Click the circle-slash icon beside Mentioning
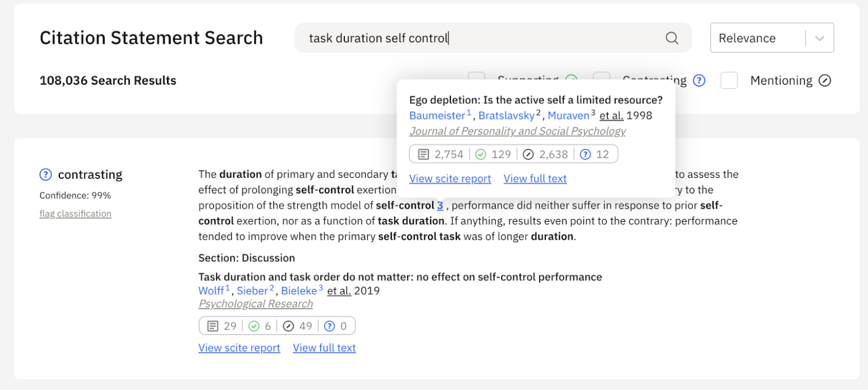The image size is (868, 390). [x=824, y=80]
